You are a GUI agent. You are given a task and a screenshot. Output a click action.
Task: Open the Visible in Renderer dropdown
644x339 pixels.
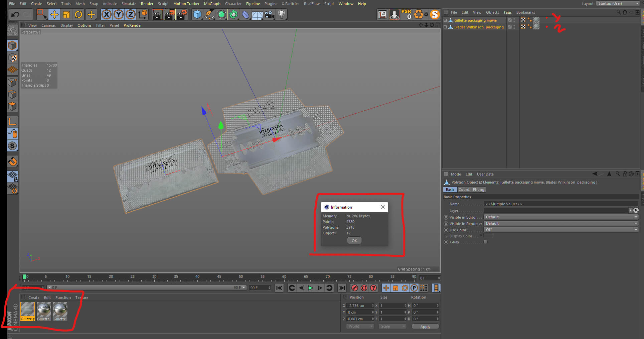[x=561, y=223]
